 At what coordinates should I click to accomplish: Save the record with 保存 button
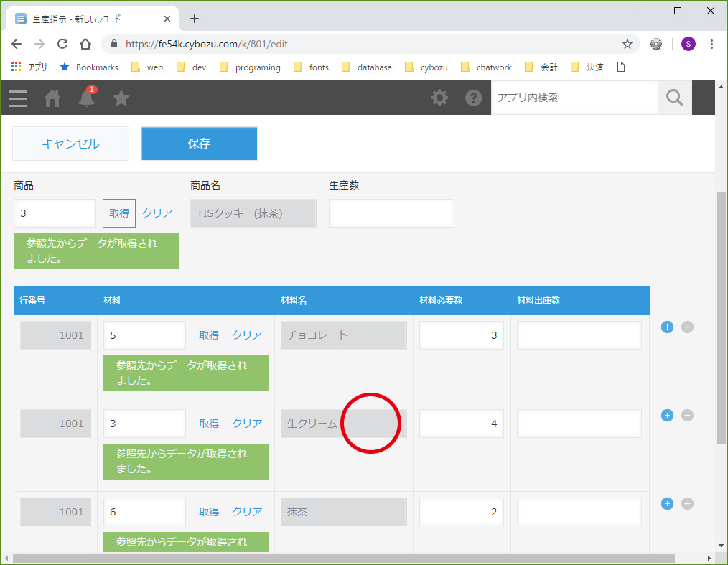pos(199,144)
